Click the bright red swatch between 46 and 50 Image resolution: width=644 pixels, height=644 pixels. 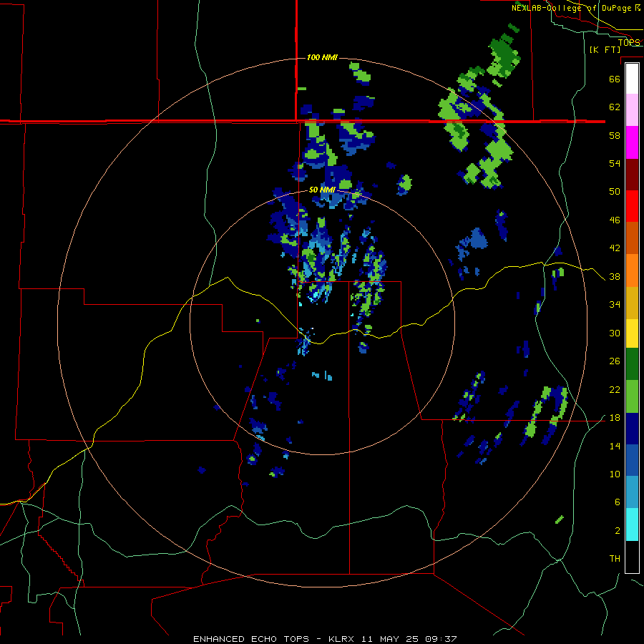[x=632, y=206]
